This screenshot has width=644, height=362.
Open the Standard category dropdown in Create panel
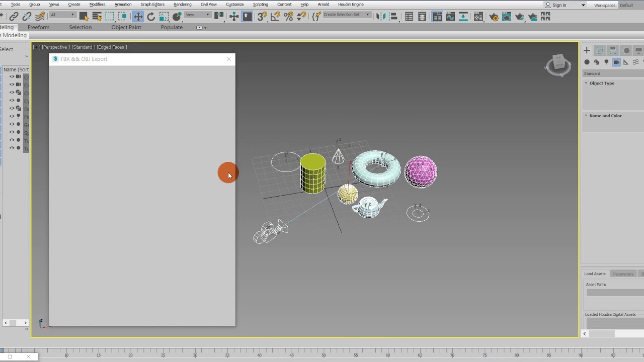(x=613, y=73)
